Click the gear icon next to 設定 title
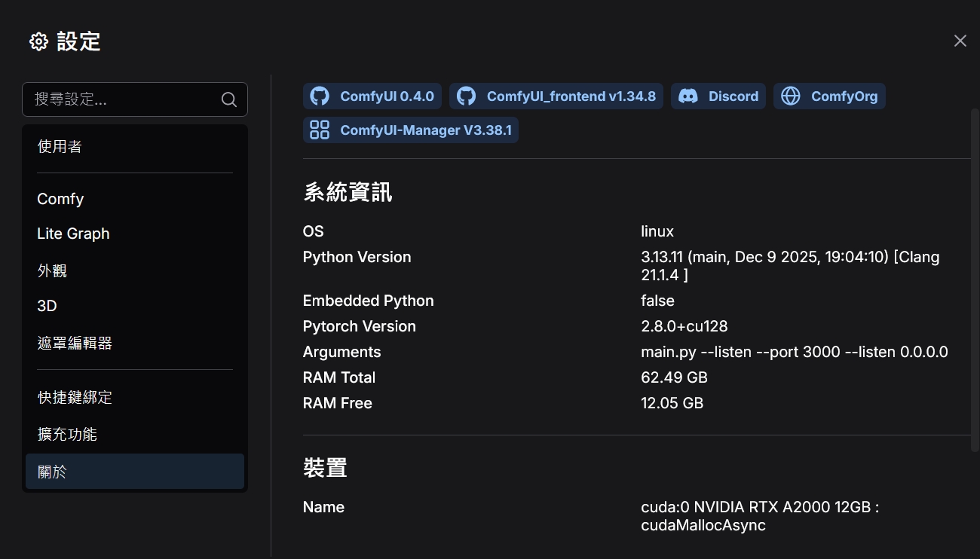The image size is (980, 559). coord(38,41)
